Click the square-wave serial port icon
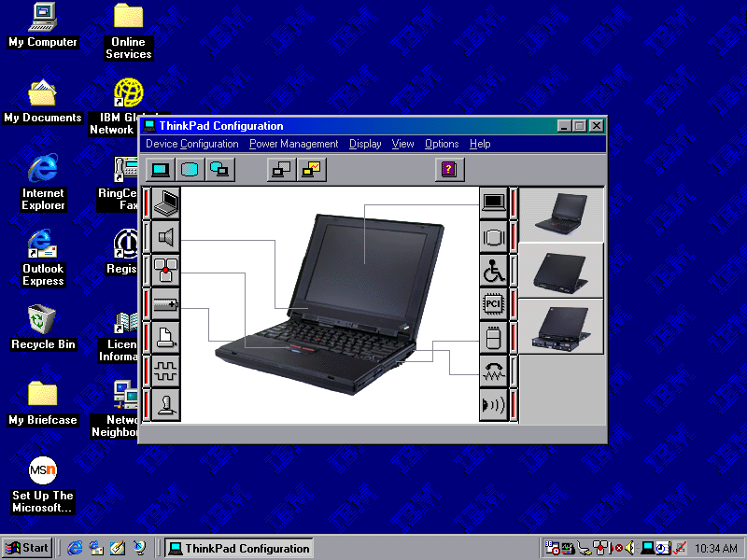 click(165, 371)
